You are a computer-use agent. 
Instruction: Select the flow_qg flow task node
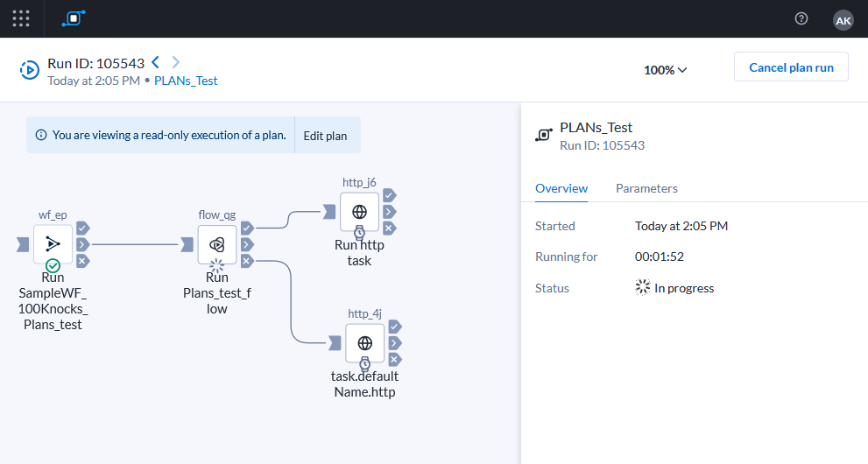click(216, 244)
